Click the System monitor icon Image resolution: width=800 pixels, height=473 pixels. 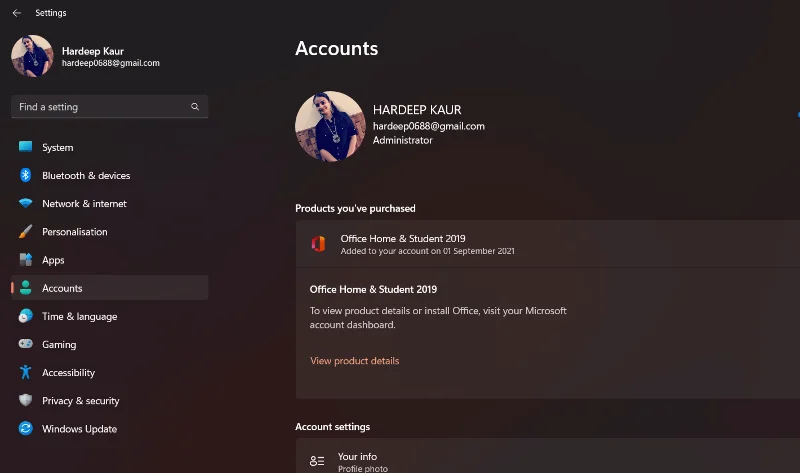(x=26, y=147)
